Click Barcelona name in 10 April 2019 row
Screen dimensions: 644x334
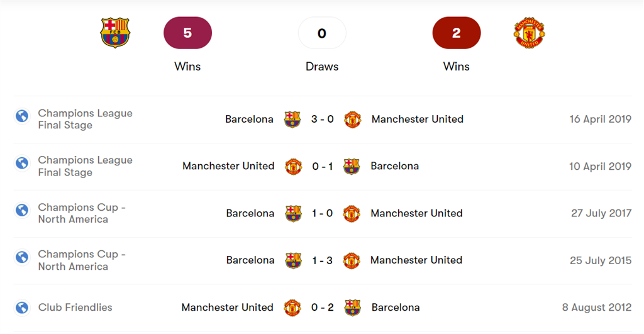tap(394, 167)
